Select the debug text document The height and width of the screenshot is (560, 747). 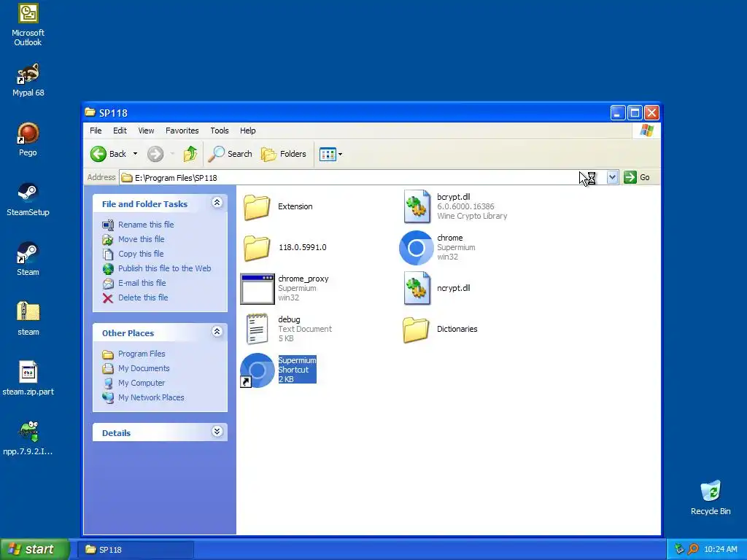289,329
